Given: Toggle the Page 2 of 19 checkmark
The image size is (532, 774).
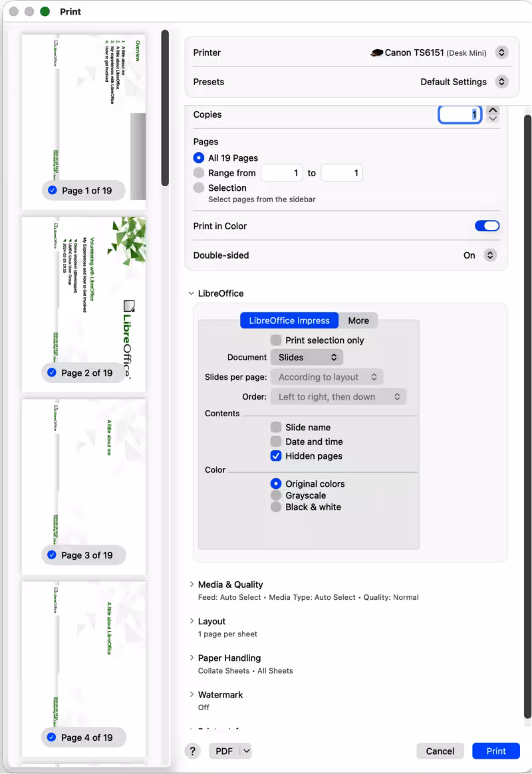Looking at the screenshot, I should (52, 372).
